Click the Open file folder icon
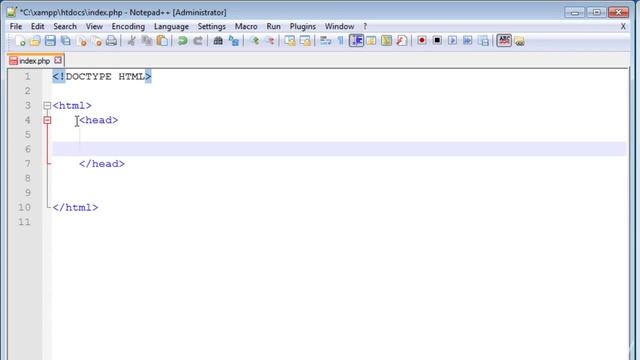Screen dimensions: 640x360 click(x=35, y=41)
